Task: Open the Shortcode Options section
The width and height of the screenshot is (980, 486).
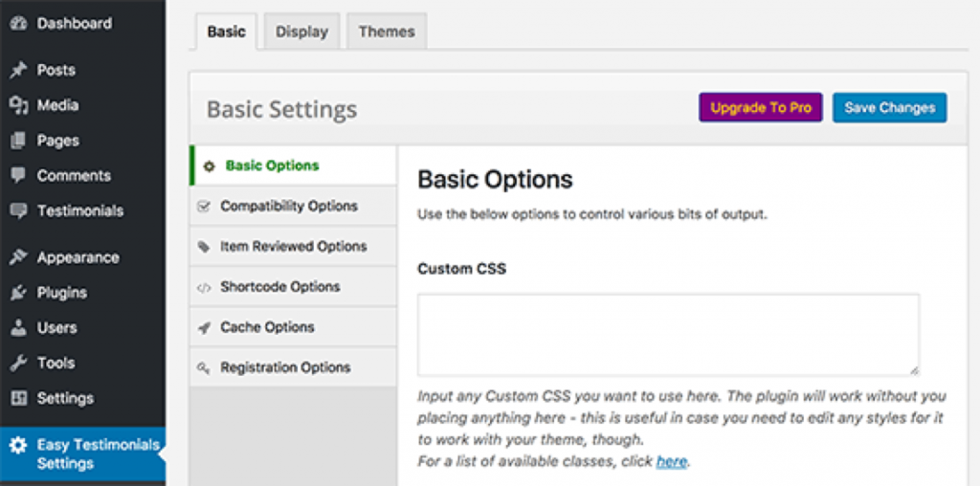Action: click(x=293, y=287)
